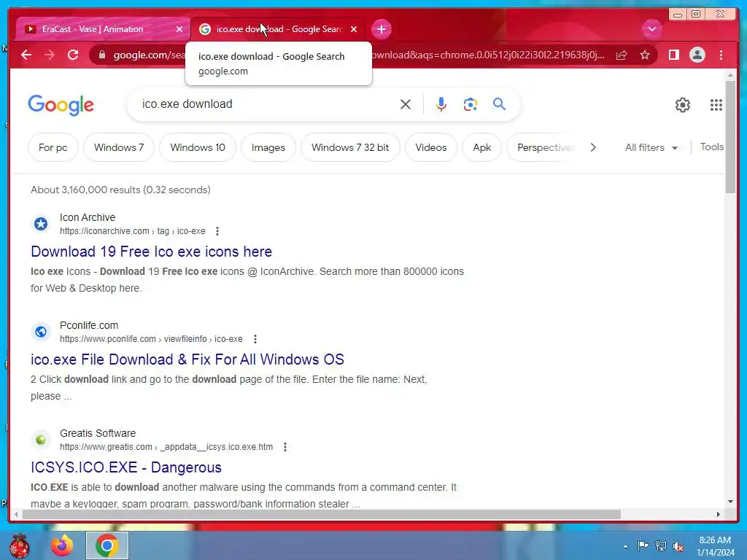
Task: Open more options for the Greatis Software result
Action: tap(285, 447)
